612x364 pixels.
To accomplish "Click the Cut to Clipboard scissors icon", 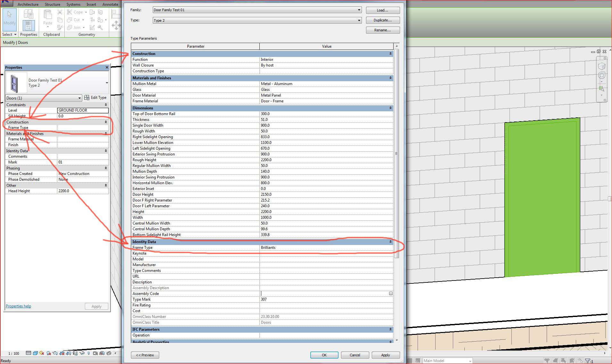I will [x=60, y=12].
